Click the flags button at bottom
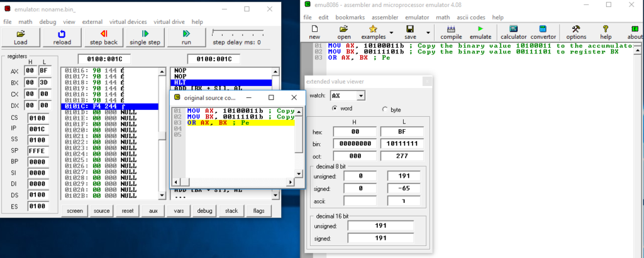Screen dimensions: 644x258 (x=258, y=210)
